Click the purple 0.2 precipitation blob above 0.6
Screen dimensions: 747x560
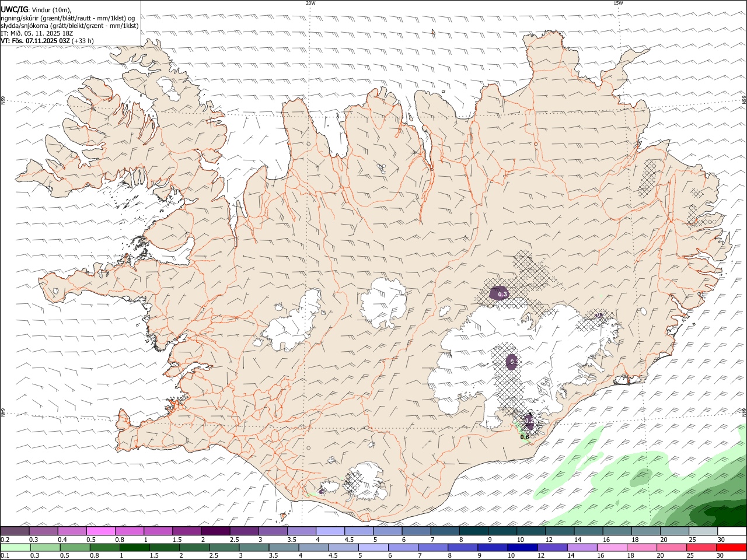(x=529, y=421)
